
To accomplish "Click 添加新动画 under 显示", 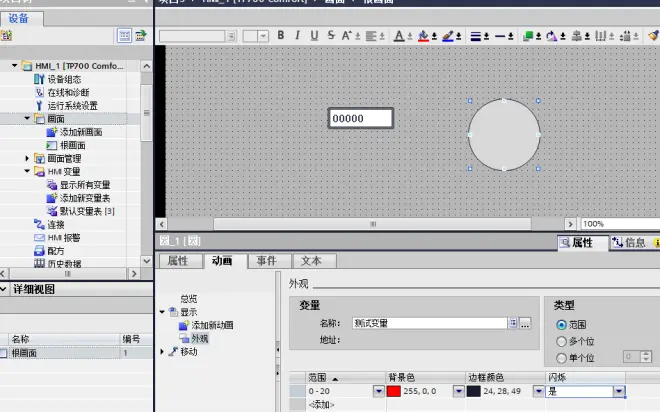I will click(212, 325).
